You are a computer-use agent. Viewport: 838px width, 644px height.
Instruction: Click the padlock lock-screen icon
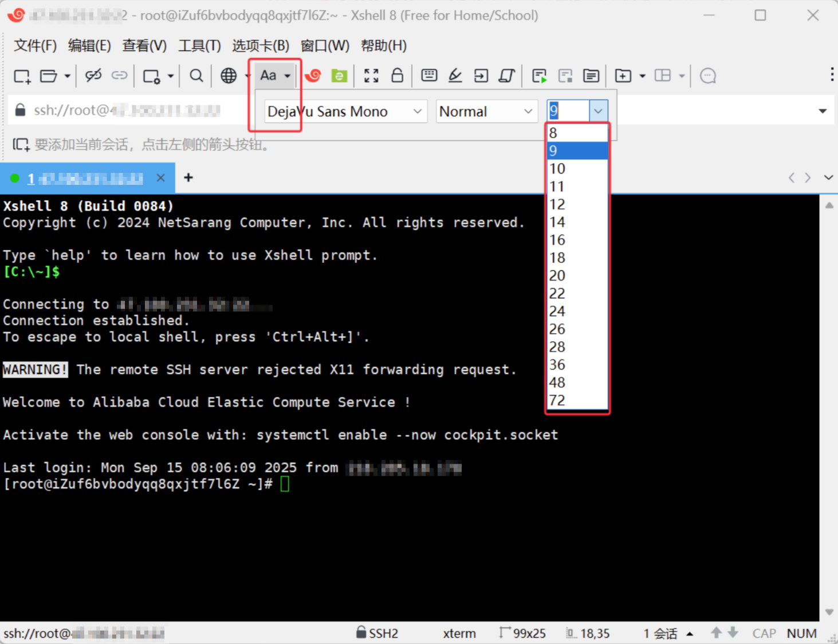pos(397,76)
